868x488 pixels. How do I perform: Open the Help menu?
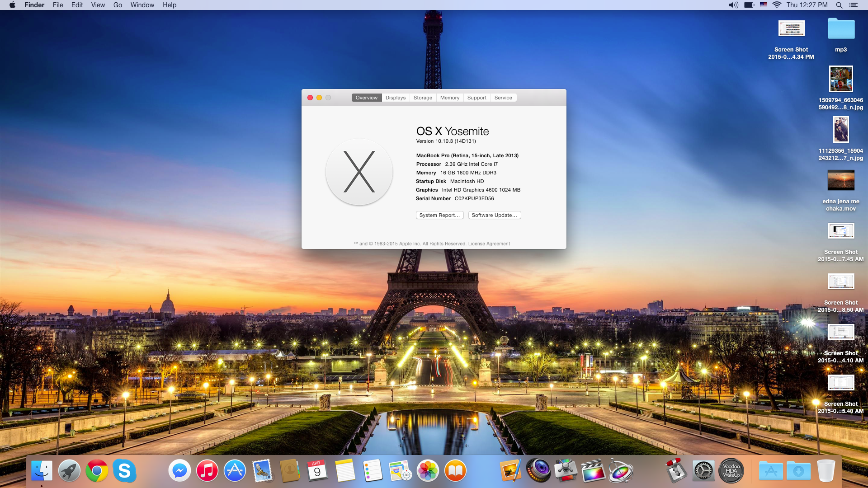(170, 5)
